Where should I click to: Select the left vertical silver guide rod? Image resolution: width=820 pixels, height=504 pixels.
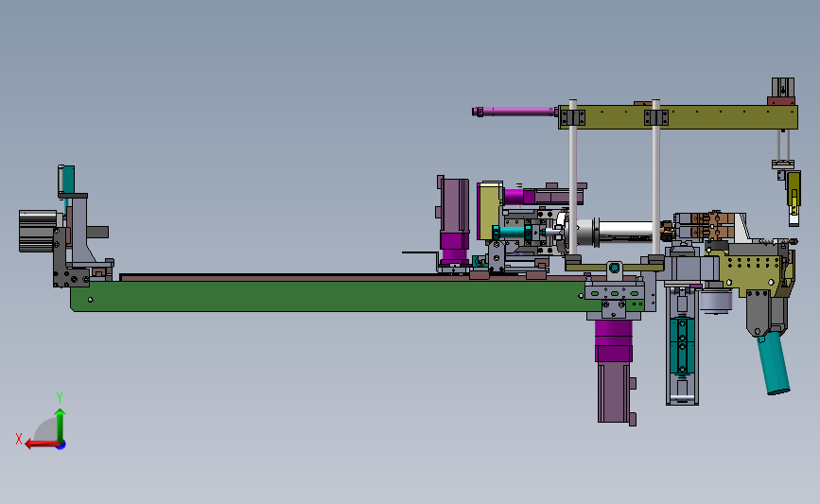(x=573, y=178)
